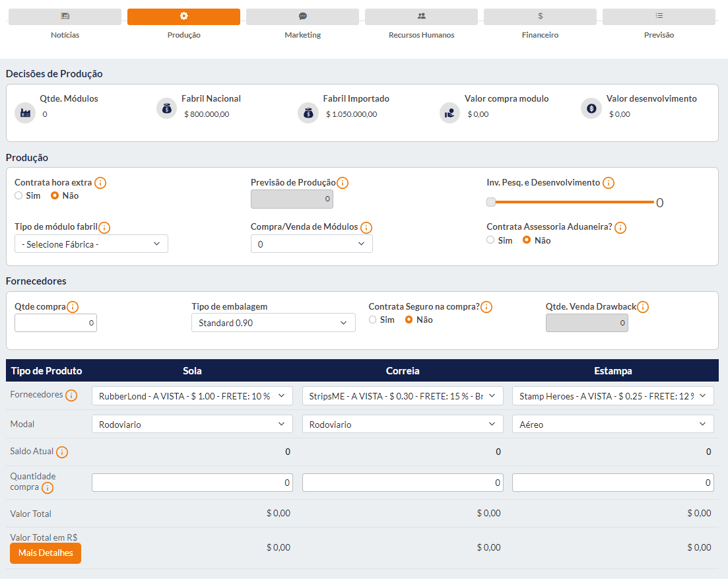Click the Qtde compra input field
This screenshot has height=579, width=728.
[55, 323]
